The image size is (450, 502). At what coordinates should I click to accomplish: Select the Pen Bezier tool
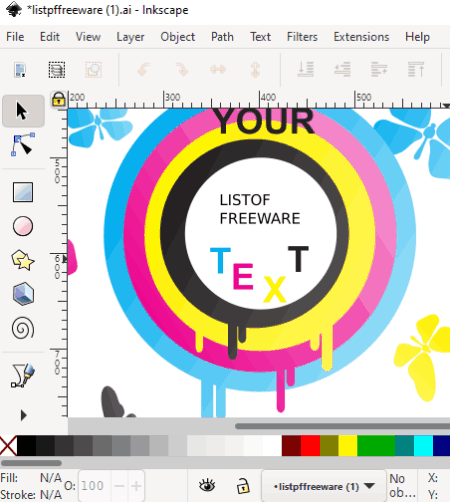pyautogui.click(x=23, y=376)
